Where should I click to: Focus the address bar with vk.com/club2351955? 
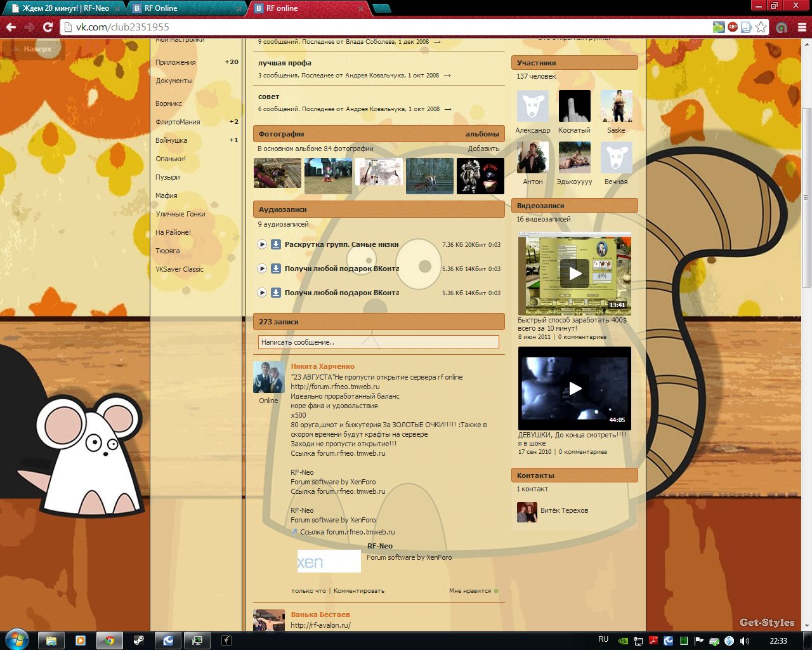[x=387, y=27]
